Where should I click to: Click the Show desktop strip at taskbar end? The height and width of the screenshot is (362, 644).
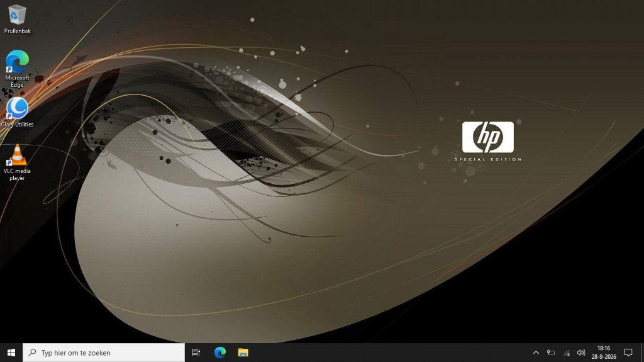[642, 353]
